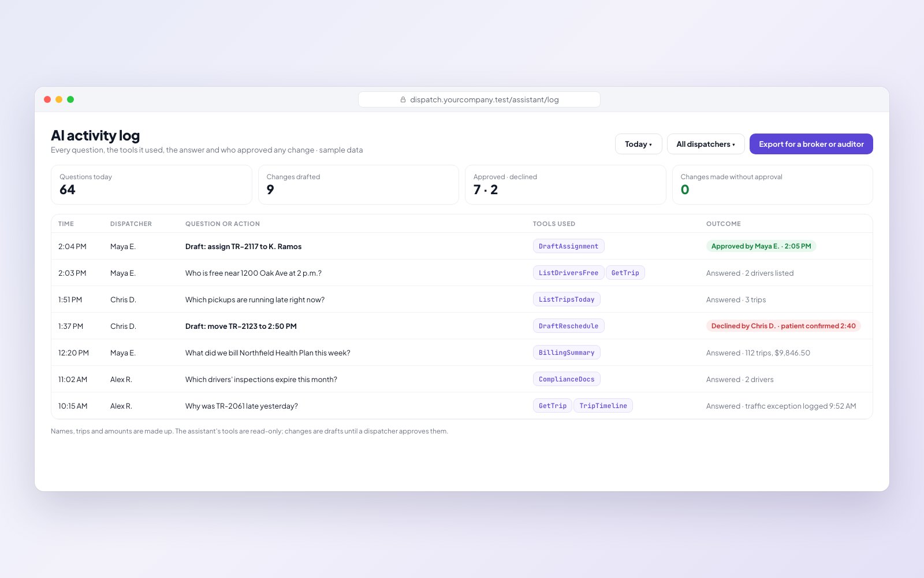924x578 pixels.
Task: Click 'Answered · 2 drivers listed' outcome
Action: [x=750, y=273]
